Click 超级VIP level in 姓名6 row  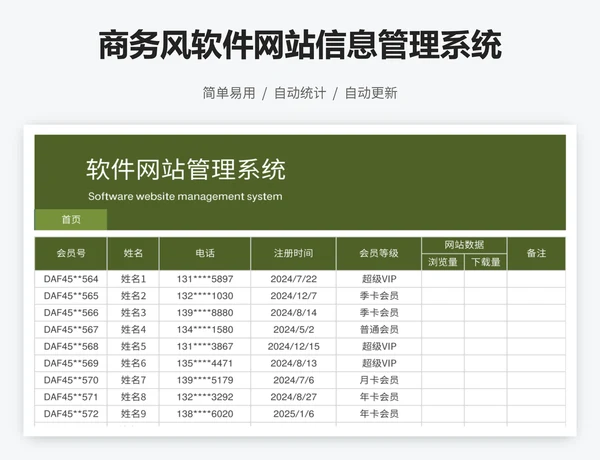379,363
